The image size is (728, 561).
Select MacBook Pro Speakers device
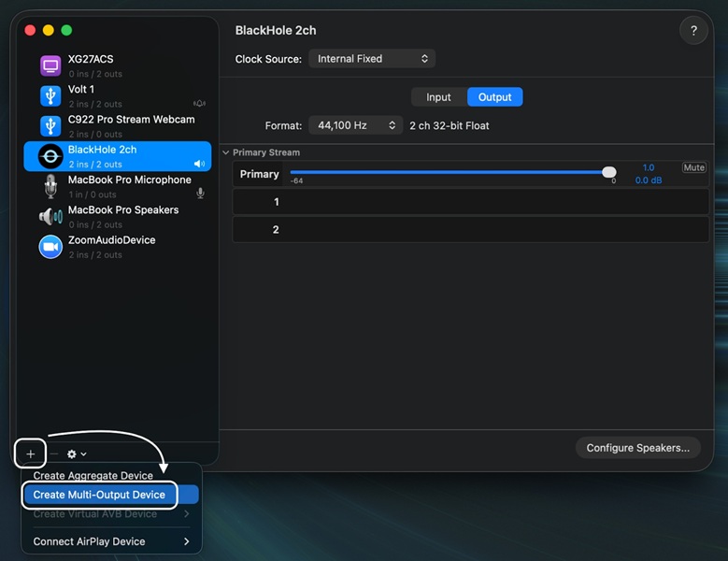click(118, 217)
